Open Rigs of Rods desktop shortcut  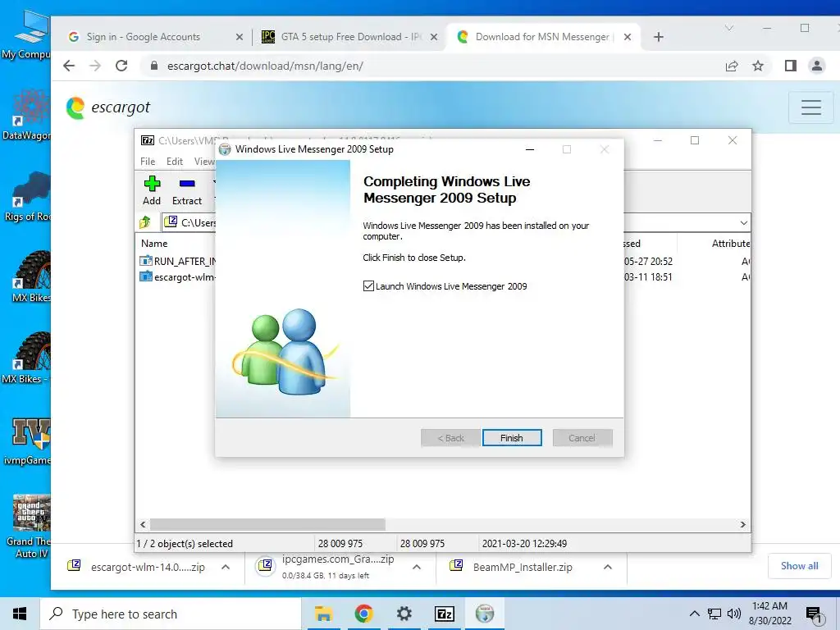tap(28, 197)
